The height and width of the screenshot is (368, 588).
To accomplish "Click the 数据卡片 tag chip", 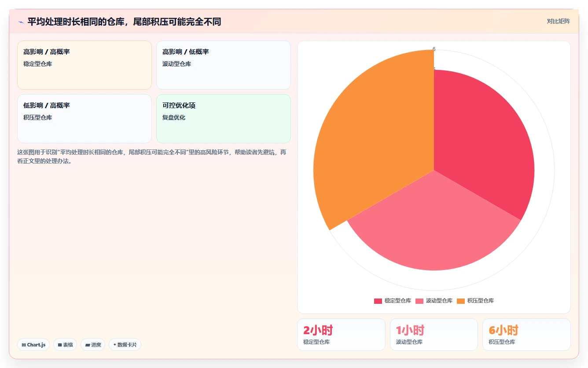I will tap(125, 345).
